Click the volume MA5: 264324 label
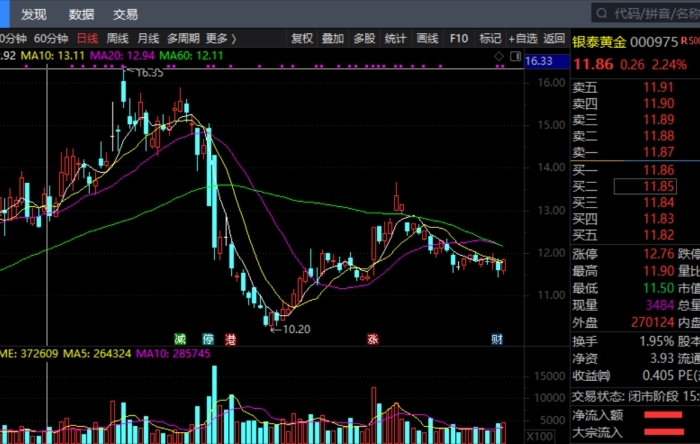This screenshot has width=700, height=444. [x=97, y=354]
